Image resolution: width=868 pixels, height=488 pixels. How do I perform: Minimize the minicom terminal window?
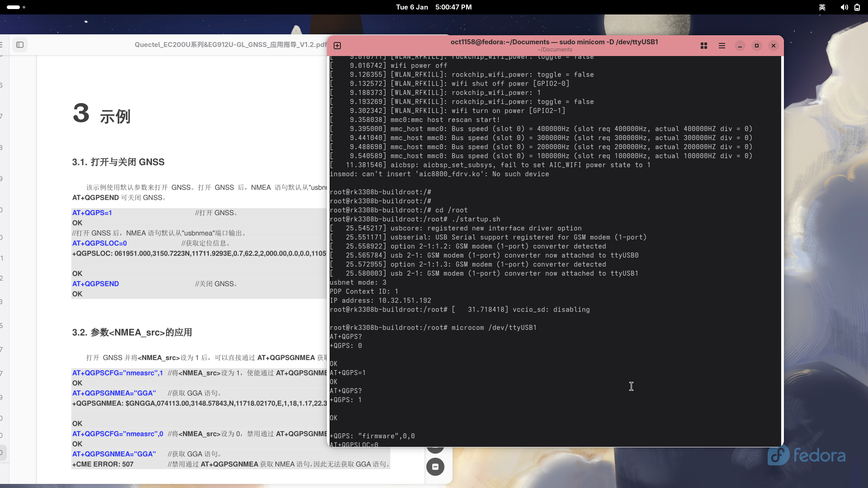click(x=740, y=46)
